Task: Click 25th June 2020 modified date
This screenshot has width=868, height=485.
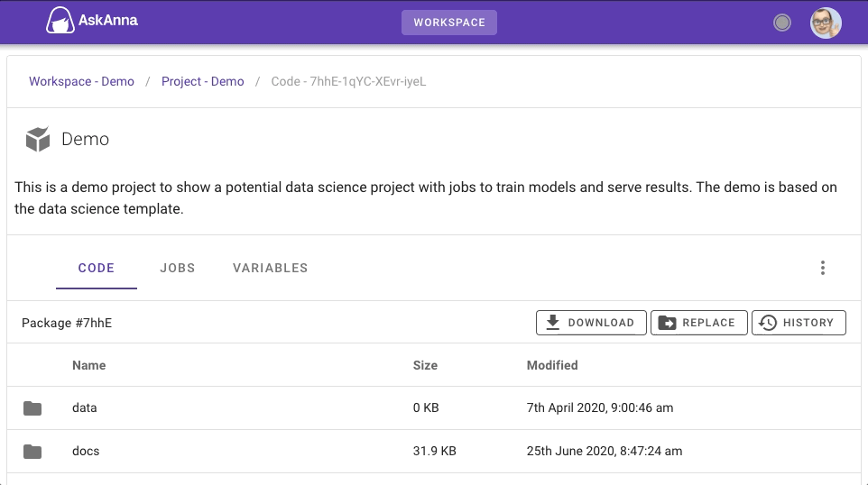Action: click(x=605, y=451)
